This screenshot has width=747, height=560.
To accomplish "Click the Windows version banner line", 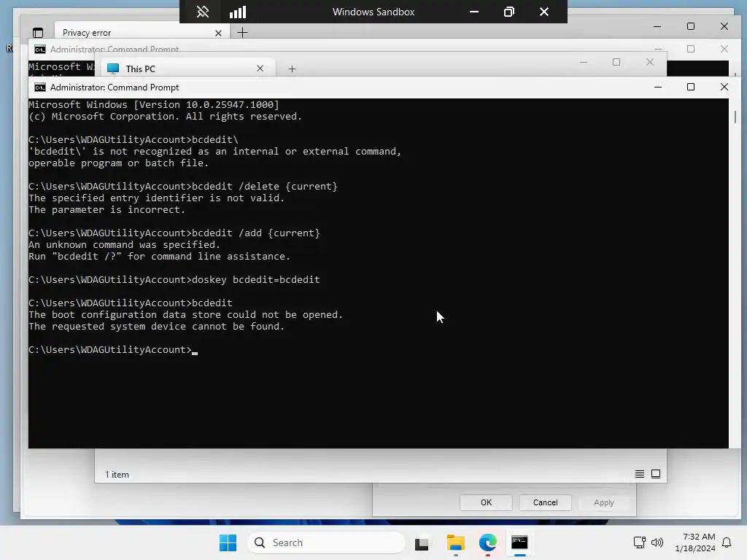I will pos(154,105).
